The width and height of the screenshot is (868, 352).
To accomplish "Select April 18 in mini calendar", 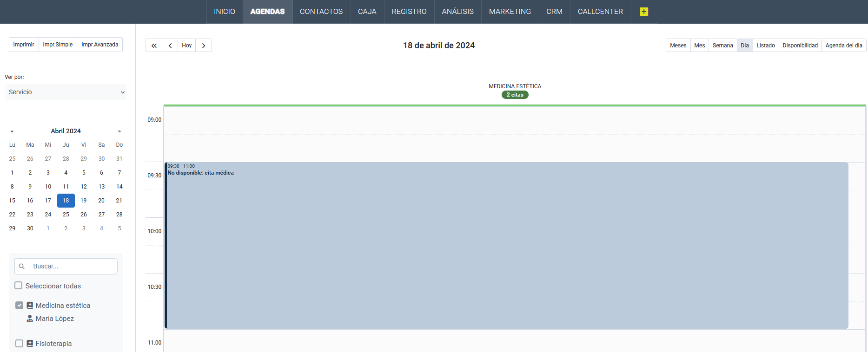I will (66, 201).
